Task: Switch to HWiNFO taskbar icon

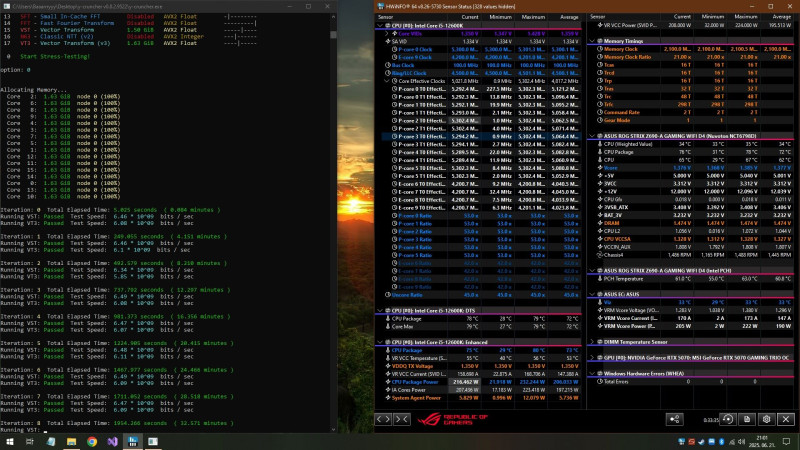Action: [133, 441]
